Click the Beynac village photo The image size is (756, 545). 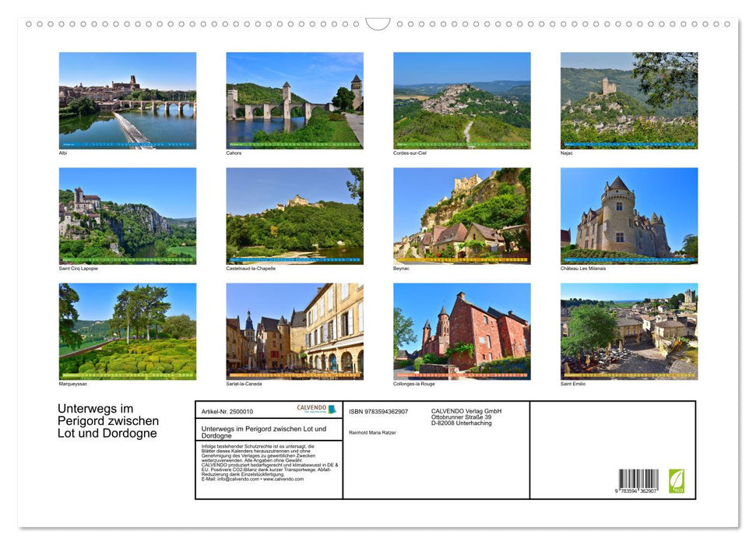point(462,216)
